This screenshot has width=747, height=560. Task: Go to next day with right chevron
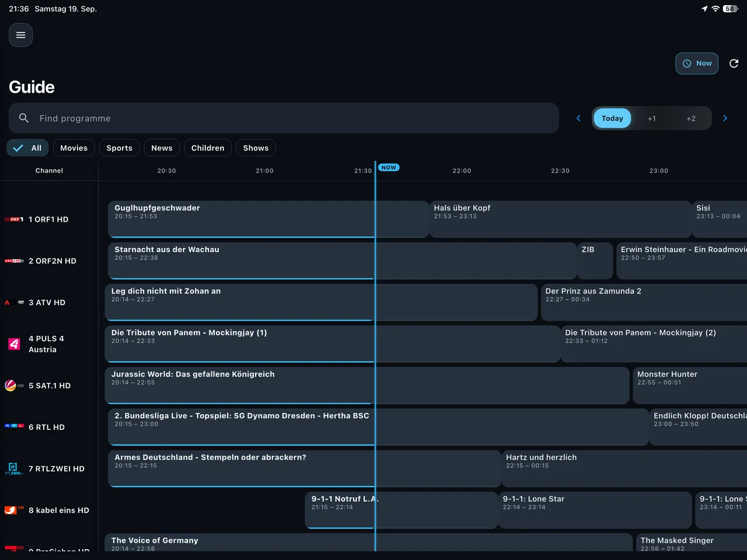coord(725,118)
